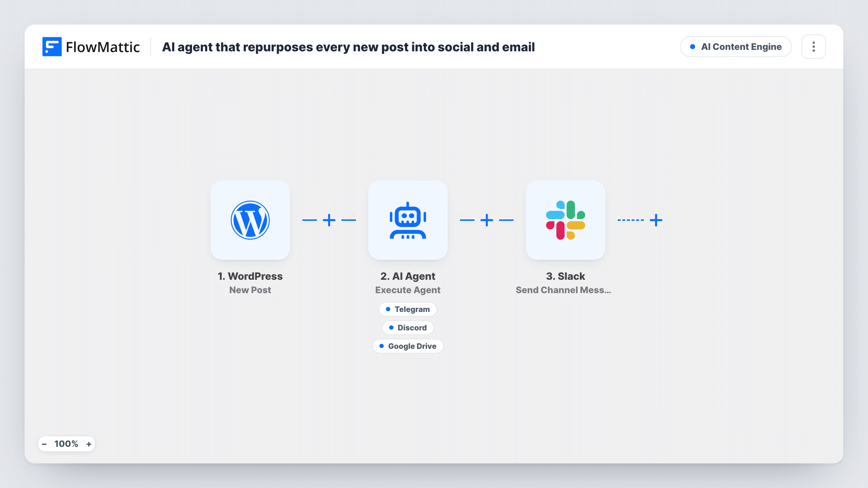Click the 100% zoom level value
The width and height of the screenshot is (868, 488).
66,444
